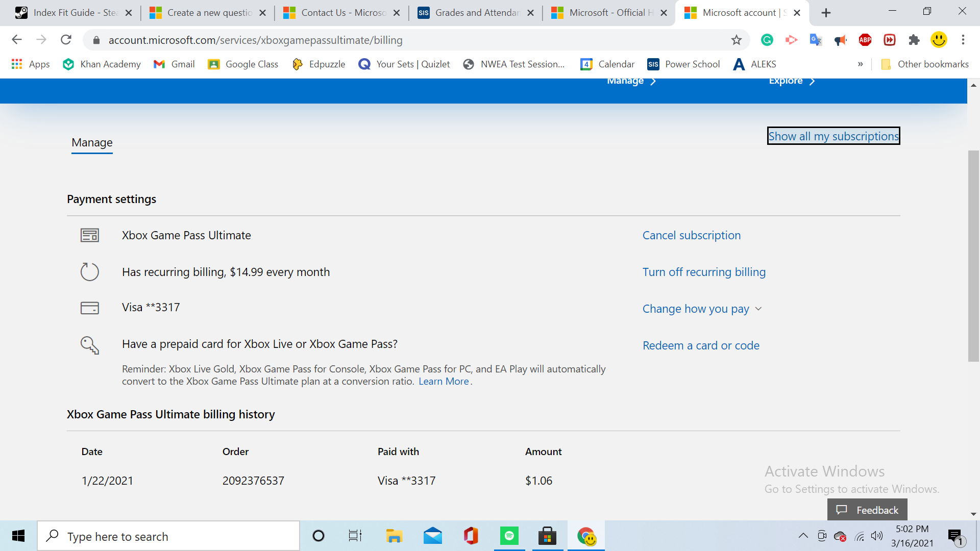The height and width of the screenshot is (551, 980).
Task: Show hidden system tray icons
Action: (803, 536)
